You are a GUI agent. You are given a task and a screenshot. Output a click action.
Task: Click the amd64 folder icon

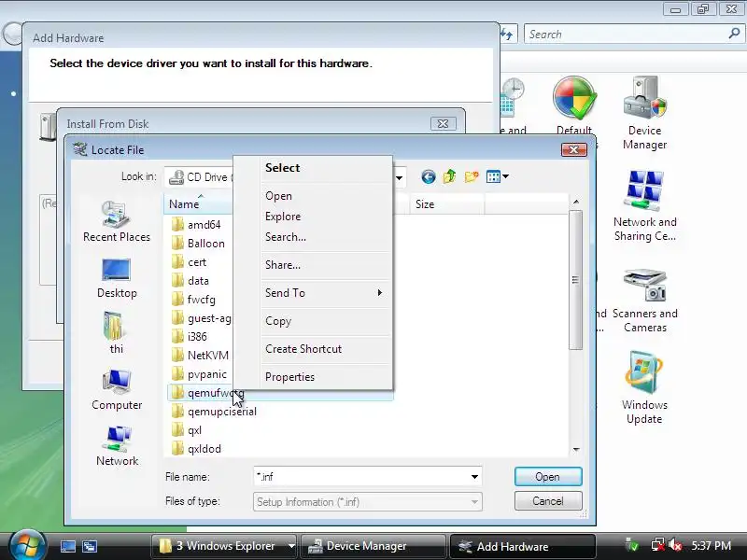click(x=177, y=224)
